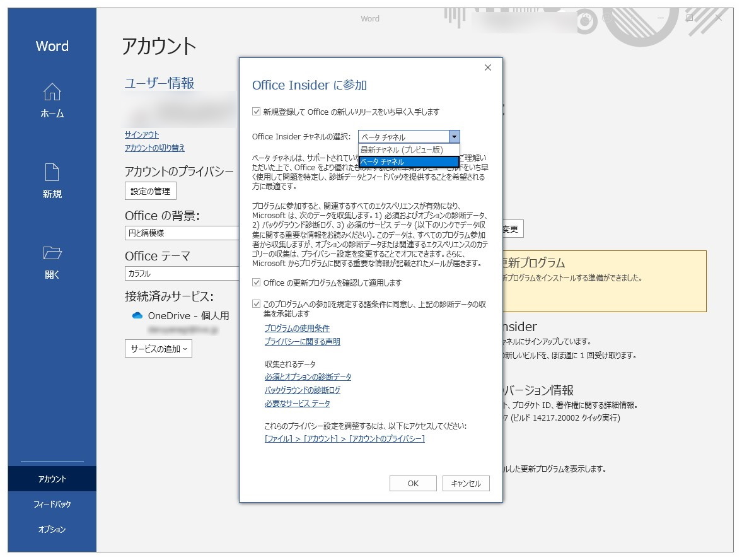Select アカウント in the sidebar menu
The width and height of the screenshot is (742, 560).
coord(52,479)
